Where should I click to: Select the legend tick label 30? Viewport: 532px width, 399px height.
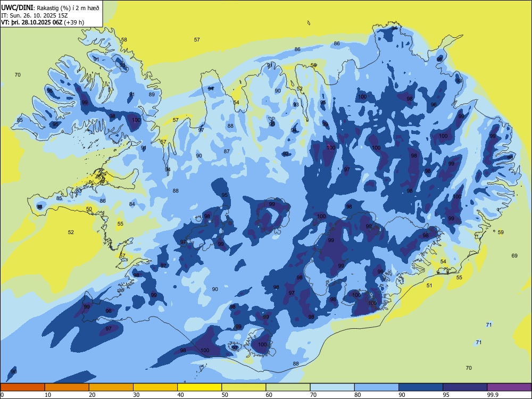click(x=136, y=395)
